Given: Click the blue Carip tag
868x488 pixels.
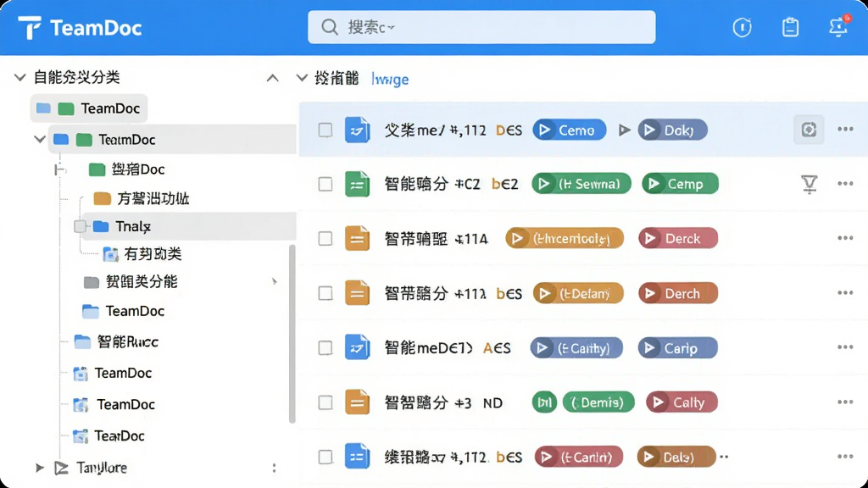Looking at the screenshot, I should click(677, 348).
